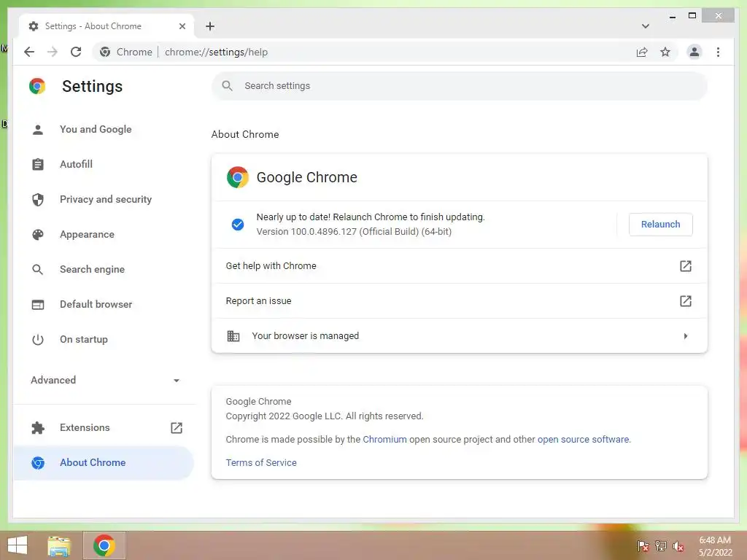The image size is (747, 560).
Task: Click the About Chrome page heading
Action: (x=245, y=134)
